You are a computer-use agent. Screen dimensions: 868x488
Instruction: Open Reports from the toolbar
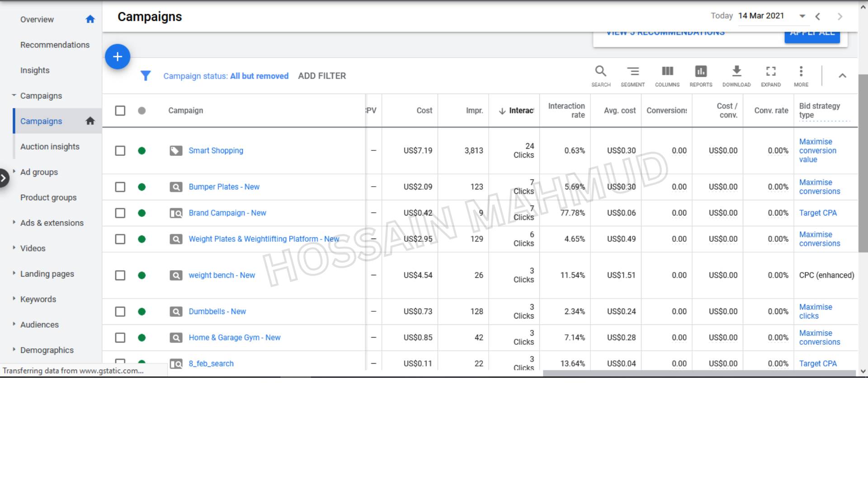click(x=701, y=76)
